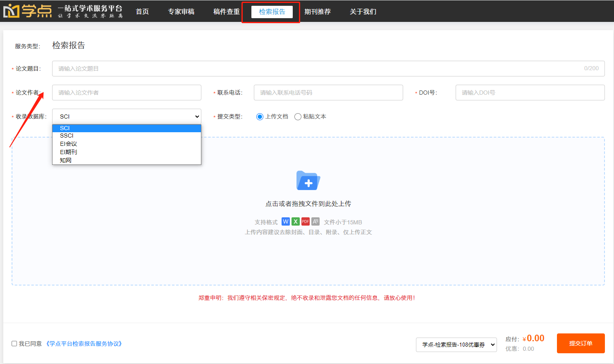
Task: Click the Excel format icon
Action: (296, 221)
